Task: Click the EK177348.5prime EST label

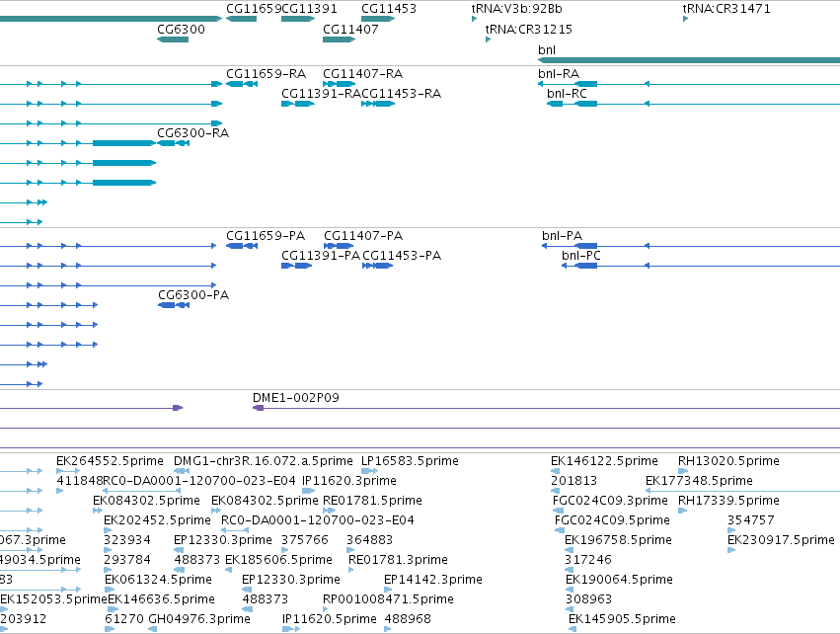Action: (x=699, y=481)
